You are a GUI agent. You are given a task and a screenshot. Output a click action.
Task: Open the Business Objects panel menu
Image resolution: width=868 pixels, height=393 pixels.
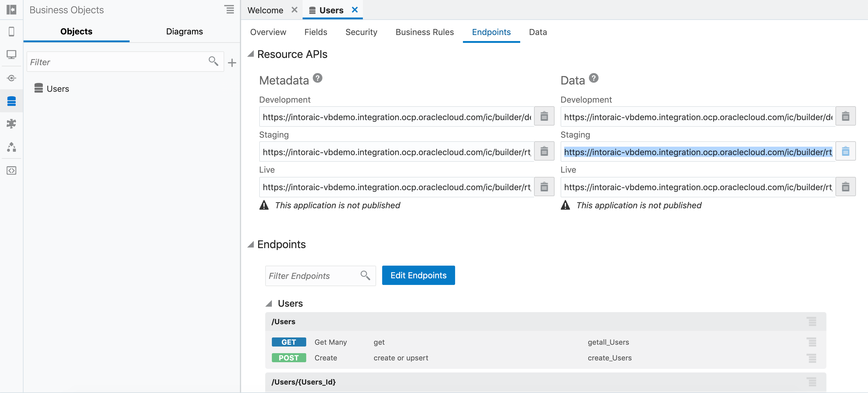229,9
